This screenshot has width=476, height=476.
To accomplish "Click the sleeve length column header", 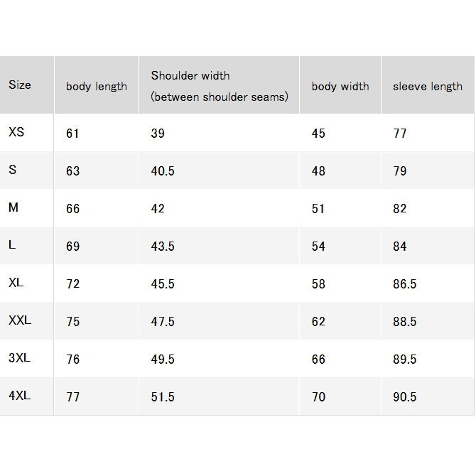I will coord(428,87).
